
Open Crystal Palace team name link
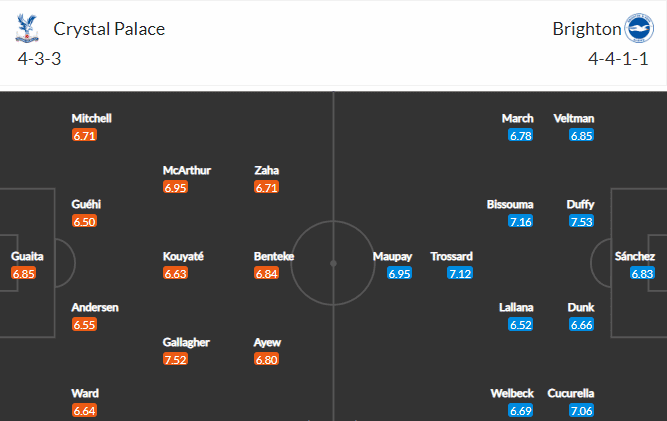(x=109, y=29)
